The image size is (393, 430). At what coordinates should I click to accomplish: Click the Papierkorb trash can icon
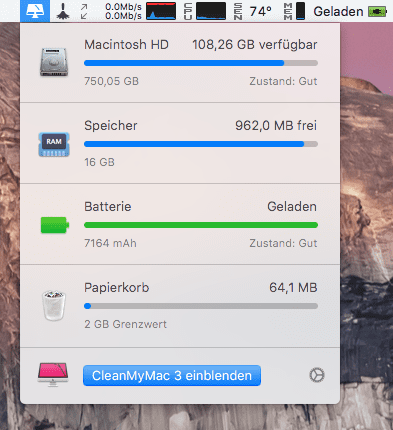(54, 305)
